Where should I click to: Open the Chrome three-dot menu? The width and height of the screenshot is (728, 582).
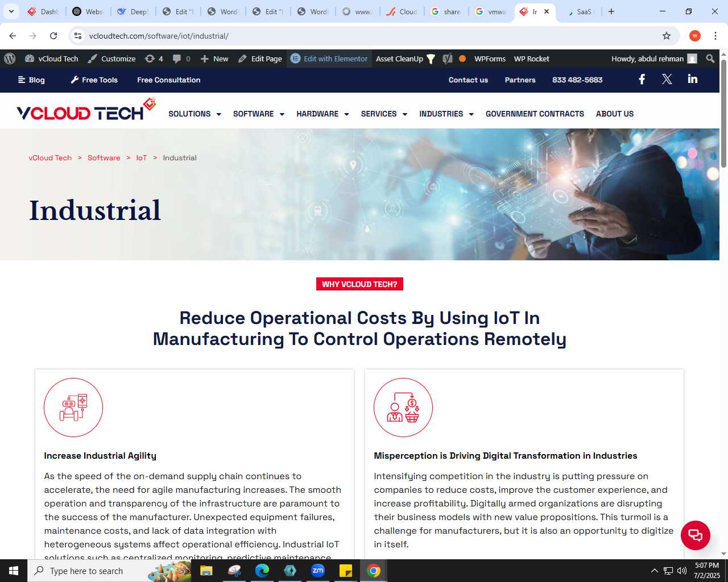715,36
